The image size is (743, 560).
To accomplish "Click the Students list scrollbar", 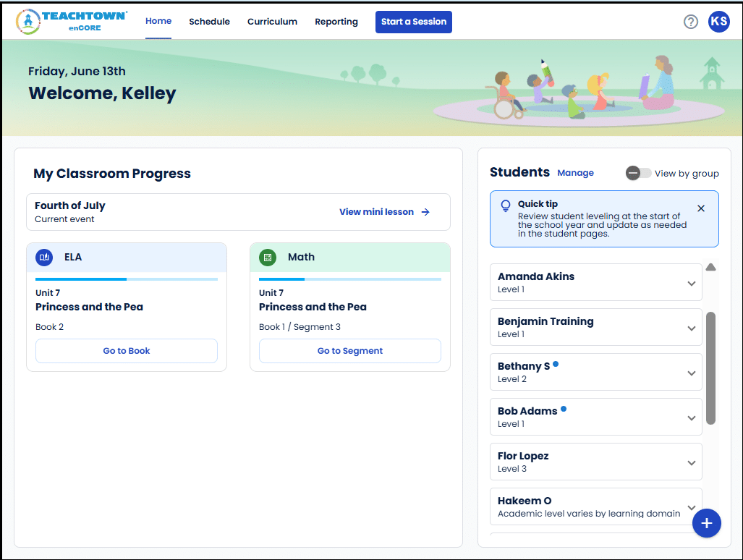I will coord(710,368).
